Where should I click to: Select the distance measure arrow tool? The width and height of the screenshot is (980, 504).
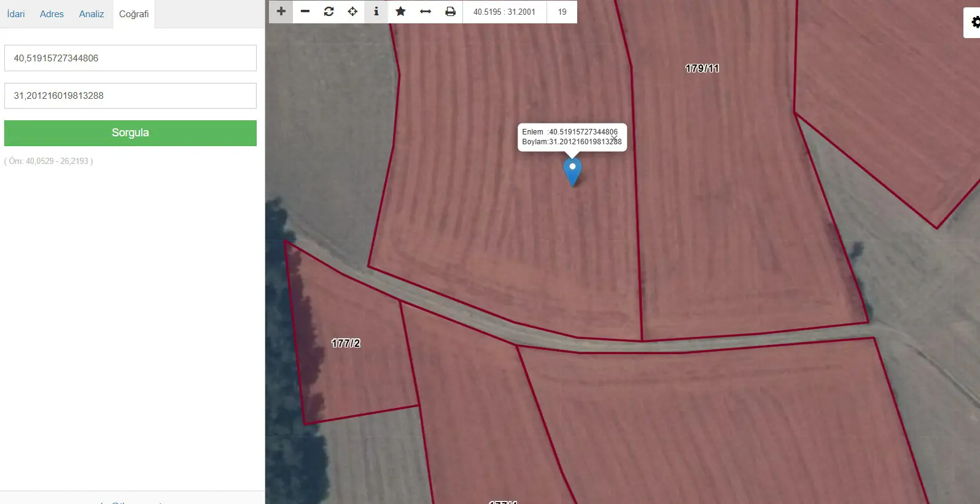(426, 12)
